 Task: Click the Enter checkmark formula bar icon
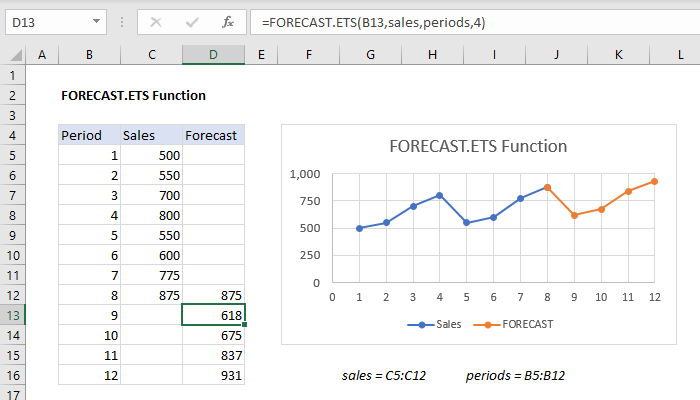tap(192, 22)
